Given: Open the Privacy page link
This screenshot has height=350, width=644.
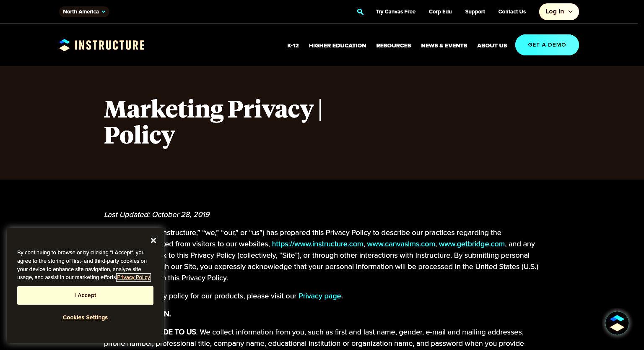Looking at the screenshot, I should tap(319, 296).
